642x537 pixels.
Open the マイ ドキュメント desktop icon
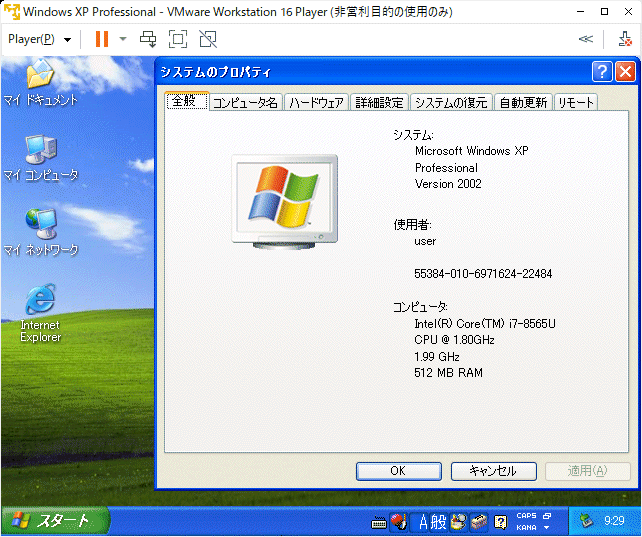[40, 82]
